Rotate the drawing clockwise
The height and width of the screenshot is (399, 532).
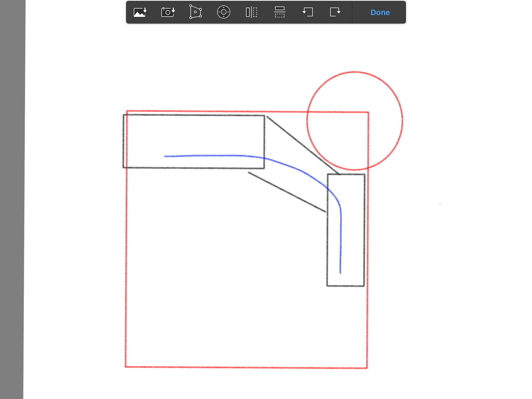(x=335, y=12)
